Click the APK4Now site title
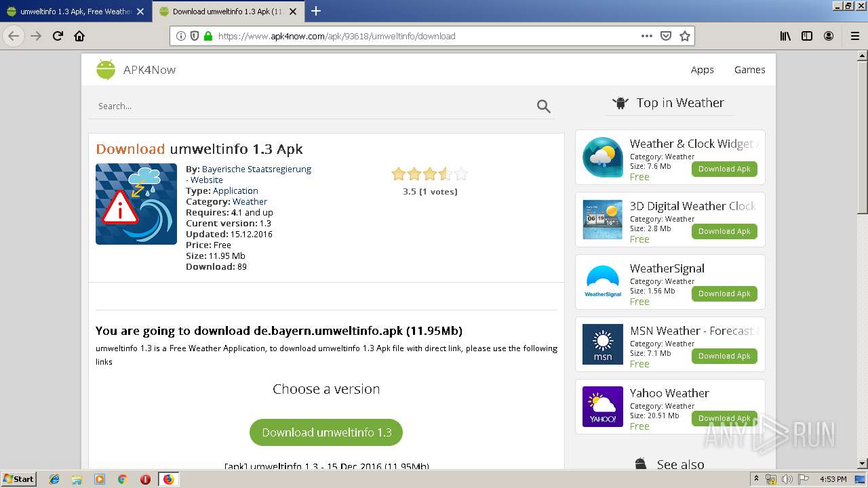Screen dimensions: 868x488 tap(149, 70)
